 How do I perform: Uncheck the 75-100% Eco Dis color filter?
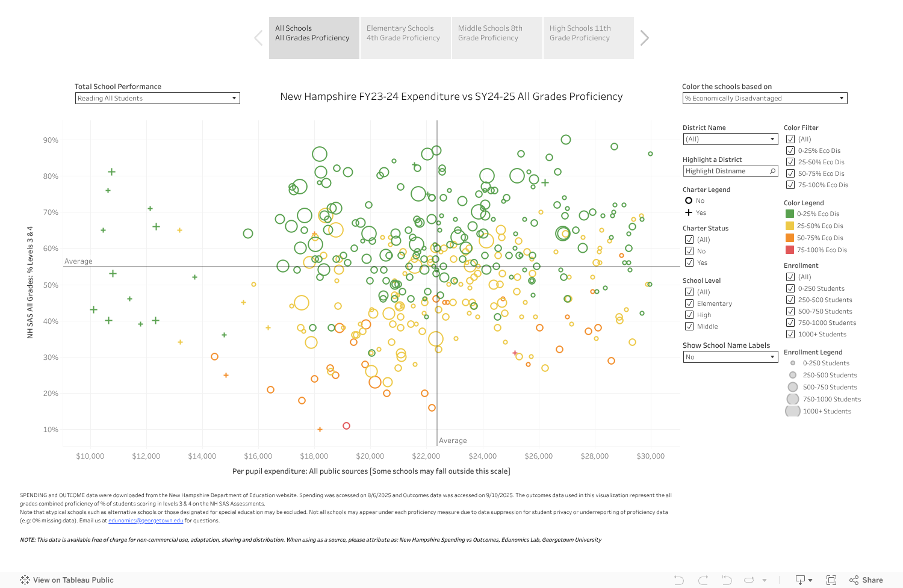(x=791, y=185)
